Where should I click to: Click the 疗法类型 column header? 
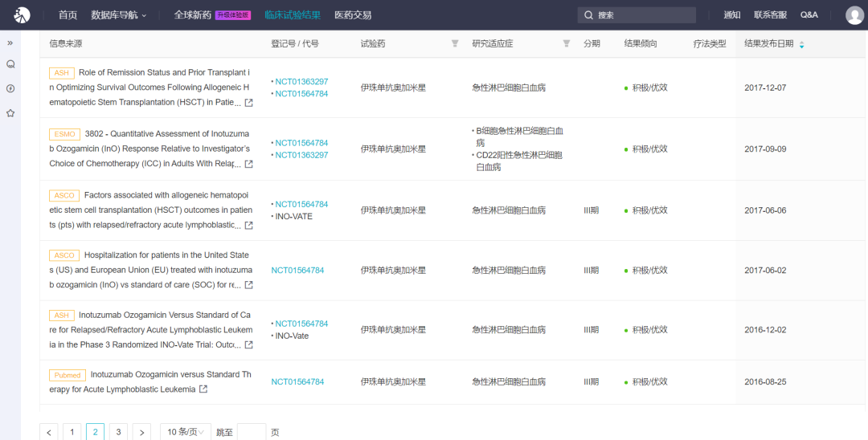click(709, 43)
